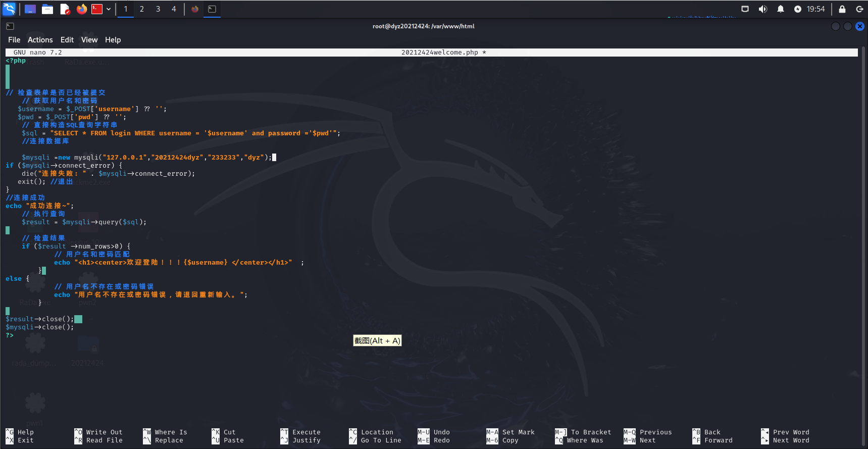Open the file manager from panel
Screen dimensions: 868x449
(47, 9)
